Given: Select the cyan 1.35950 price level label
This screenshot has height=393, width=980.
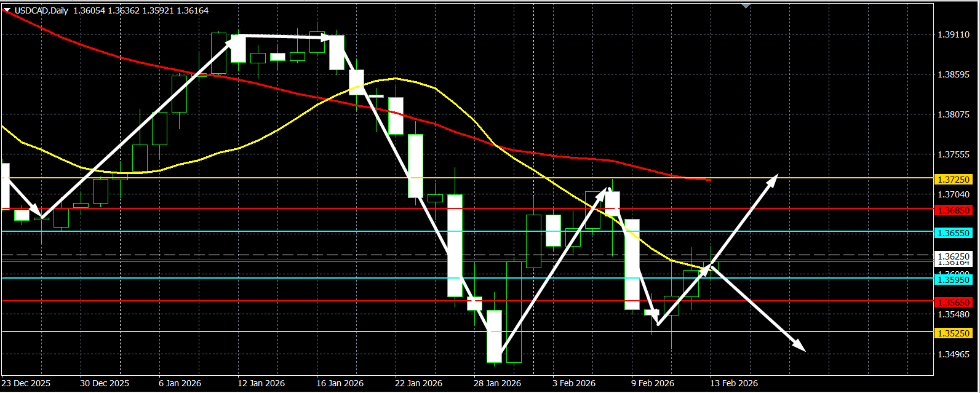Looking at the screenshot, I should 954,279.
